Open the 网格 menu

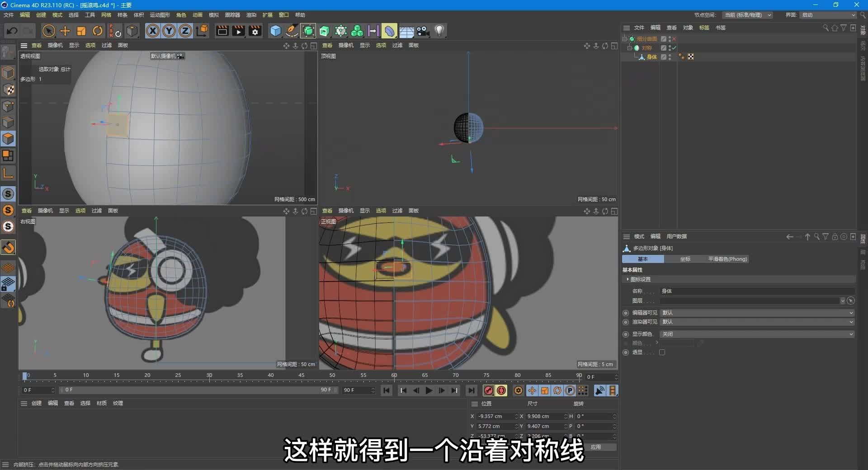click(106, 15)
